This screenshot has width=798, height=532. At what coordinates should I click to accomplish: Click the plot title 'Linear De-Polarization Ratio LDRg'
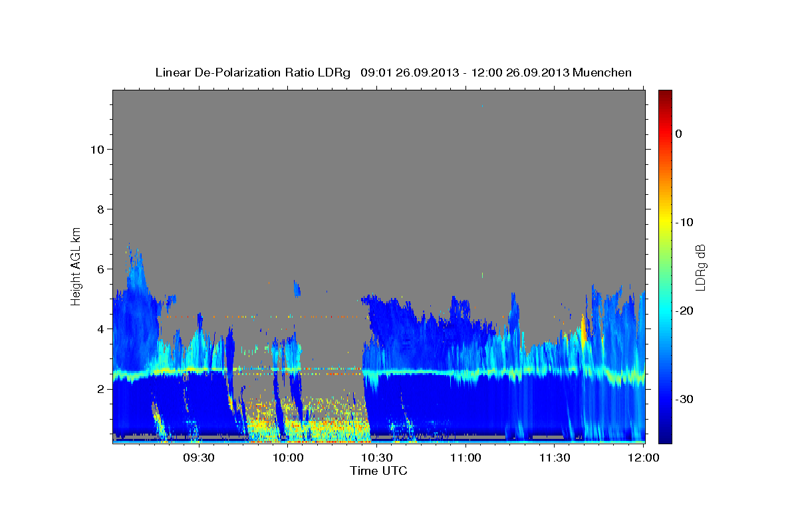tap(253, 72)
